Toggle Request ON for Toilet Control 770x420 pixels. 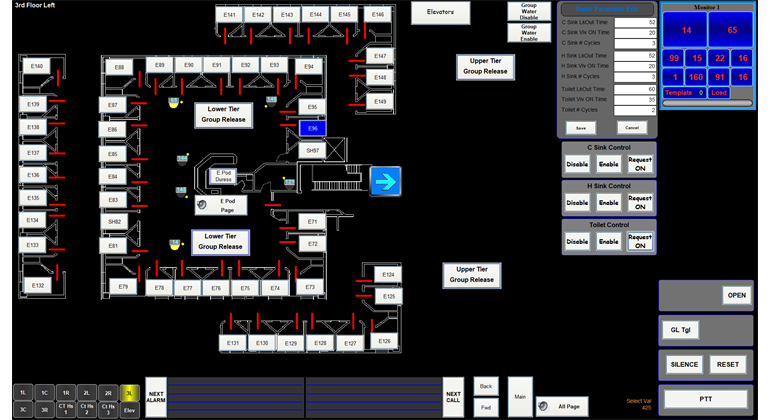(x=640, y=241)
